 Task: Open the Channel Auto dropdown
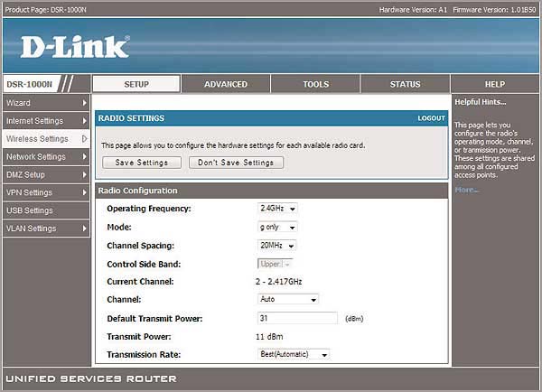tap(288, 299)
